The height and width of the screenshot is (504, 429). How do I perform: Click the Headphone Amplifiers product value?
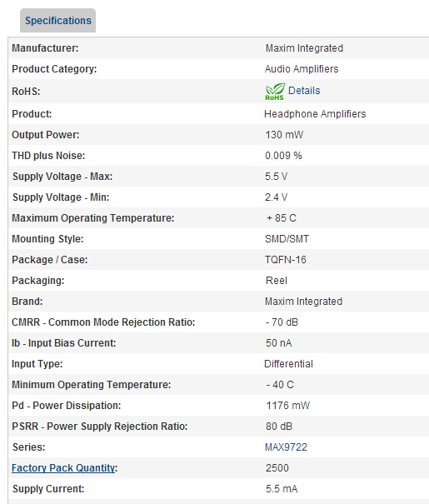315,114
